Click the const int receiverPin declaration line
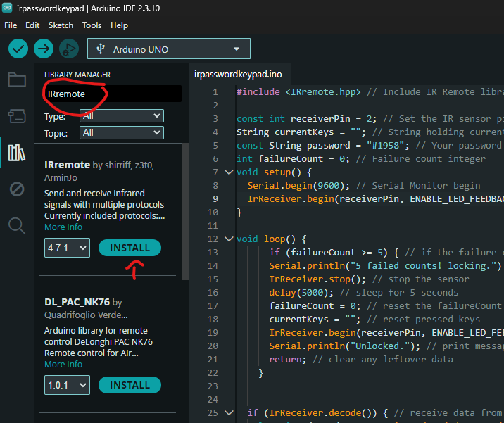 click(307, 119)
